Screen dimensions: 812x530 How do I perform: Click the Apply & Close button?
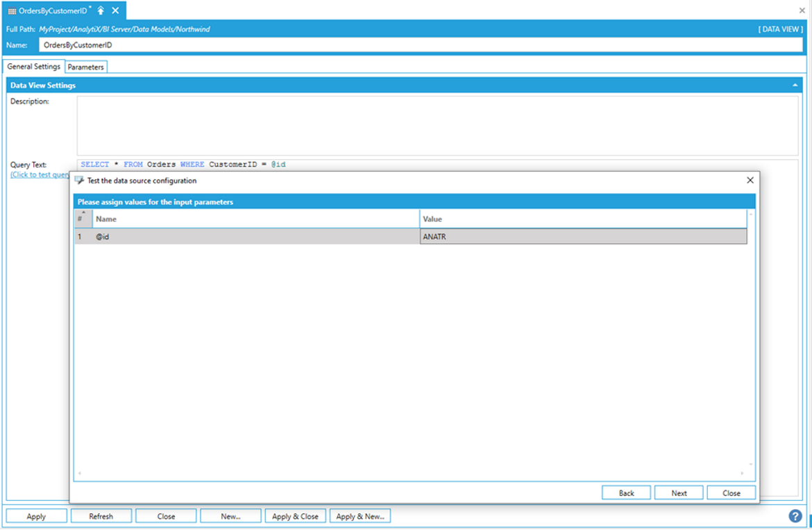(295, 516)
